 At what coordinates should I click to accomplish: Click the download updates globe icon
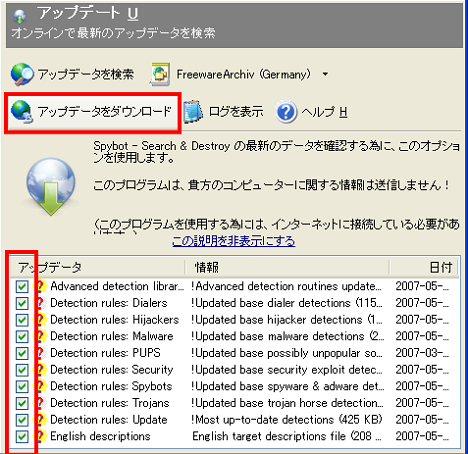coord(22,111)
